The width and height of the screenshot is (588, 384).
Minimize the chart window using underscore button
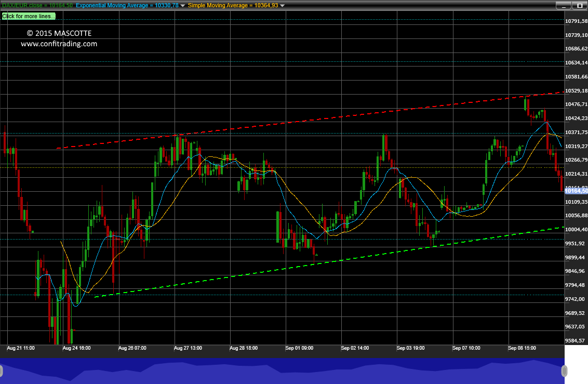point(563,6)
